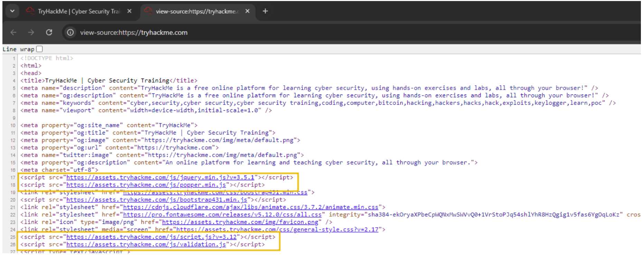The width and height of the screenshot is (644, 265).
Task: Open the animate.min.css stylesheet link
Action: [251, 207]
